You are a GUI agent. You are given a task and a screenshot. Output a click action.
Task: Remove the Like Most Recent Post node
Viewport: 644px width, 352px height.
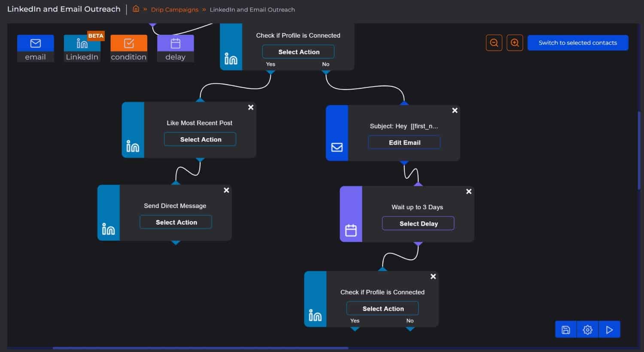pyautogui.click(x=251, y=108)
